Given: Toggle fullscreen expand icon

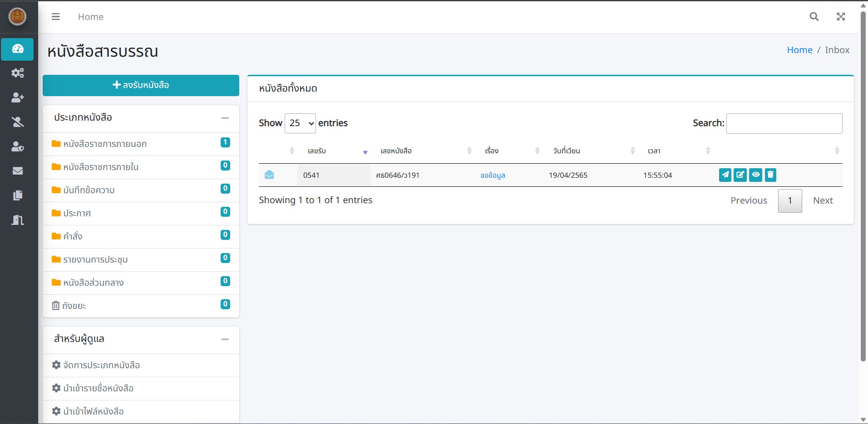Looking at the screenshot, I should (841, 17).
